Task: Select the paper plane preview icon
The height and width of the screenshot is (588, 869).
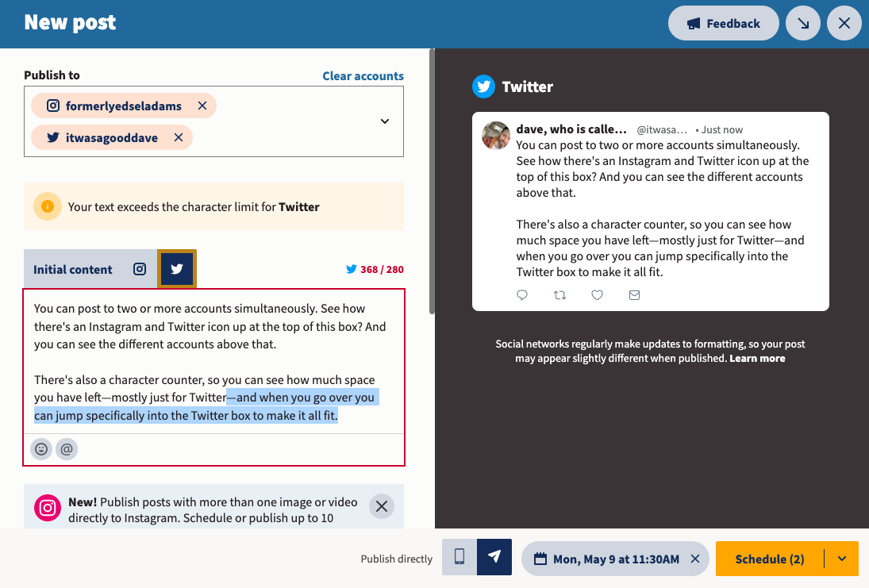Action: (x=494, y=559)
